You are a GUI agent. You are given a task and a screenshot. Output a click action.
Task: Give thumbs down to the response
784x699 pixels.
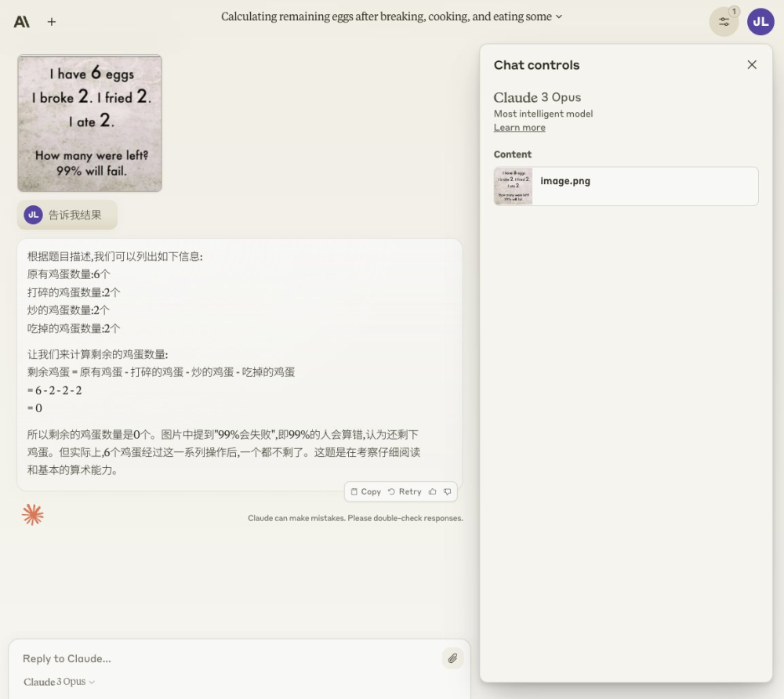pyautogui.click(x=448, y=491)
